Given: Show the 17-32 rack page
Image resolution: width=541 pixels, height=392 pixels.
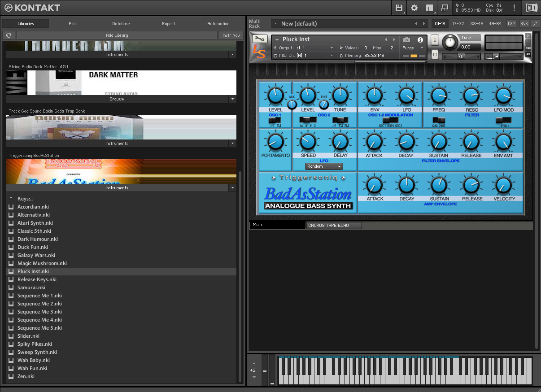Looking at the screenshot, I should point(458,24).
